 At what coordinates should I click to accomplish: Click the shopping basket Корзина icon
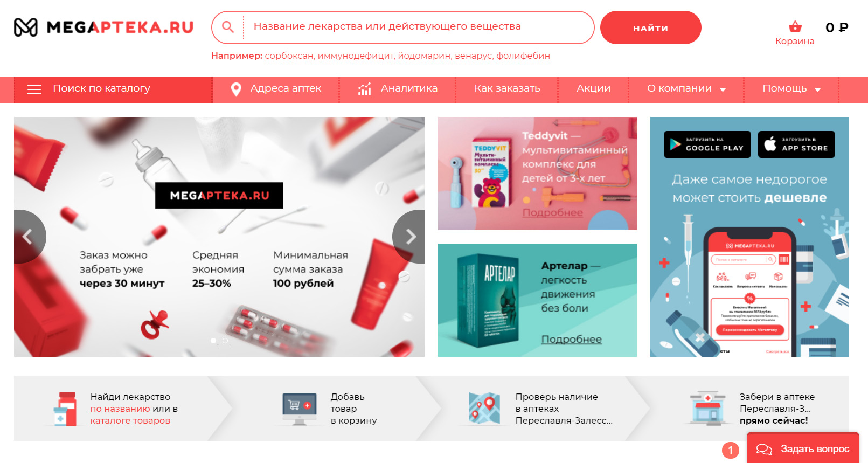tap(795, 26)
